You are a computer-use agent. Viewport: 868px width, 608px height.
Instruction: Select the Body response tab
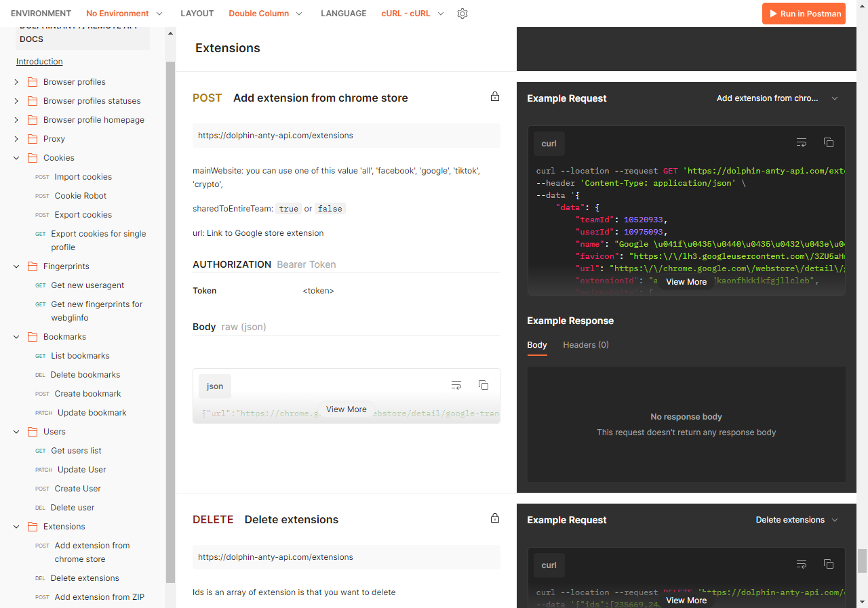tap(536, 345)
